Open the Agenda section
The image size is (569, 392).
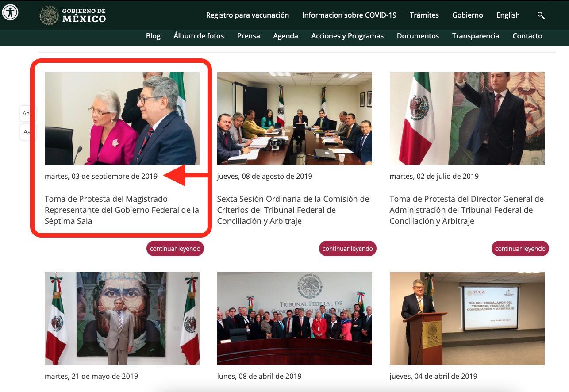point(285,36)
